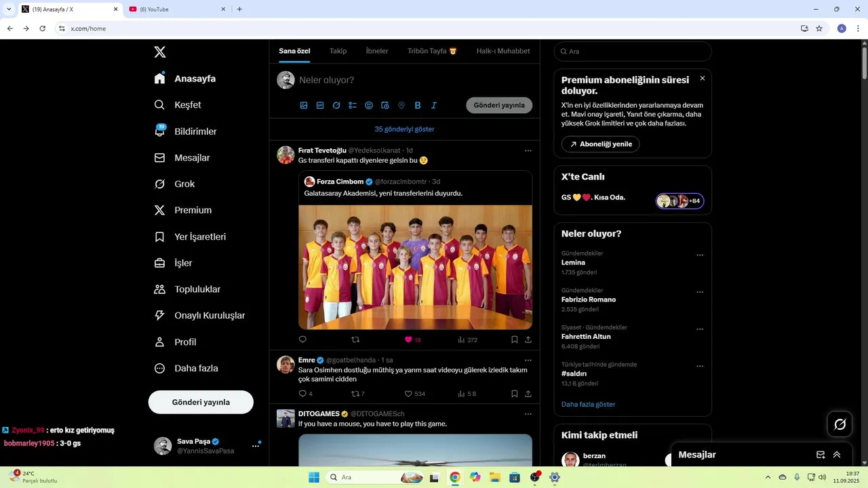868x488 pixels.
Task: Unlike Fırat Tevetoğlu's post (18 likes)
Action: point(412,340)
